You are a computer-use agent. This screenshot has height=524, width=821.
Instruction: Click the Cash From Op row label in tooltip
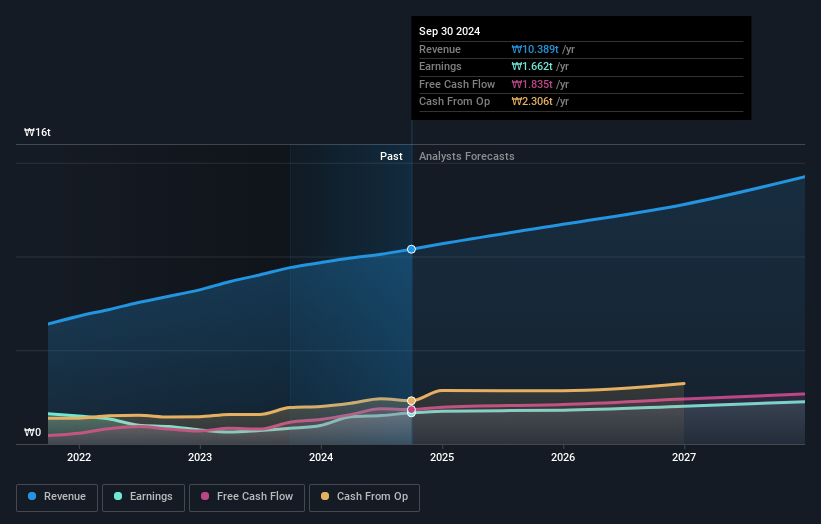454,102
